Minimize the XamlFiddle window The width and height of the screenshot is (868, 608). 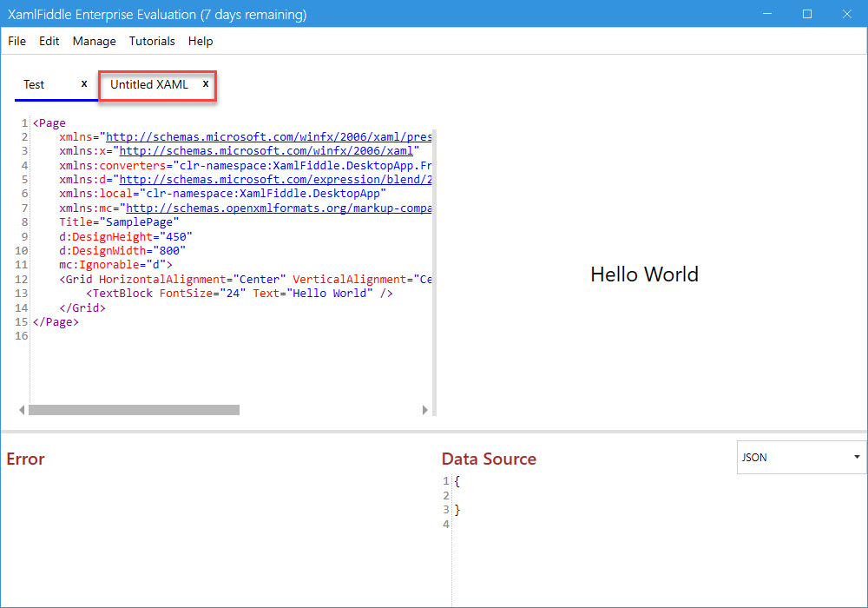767,14
